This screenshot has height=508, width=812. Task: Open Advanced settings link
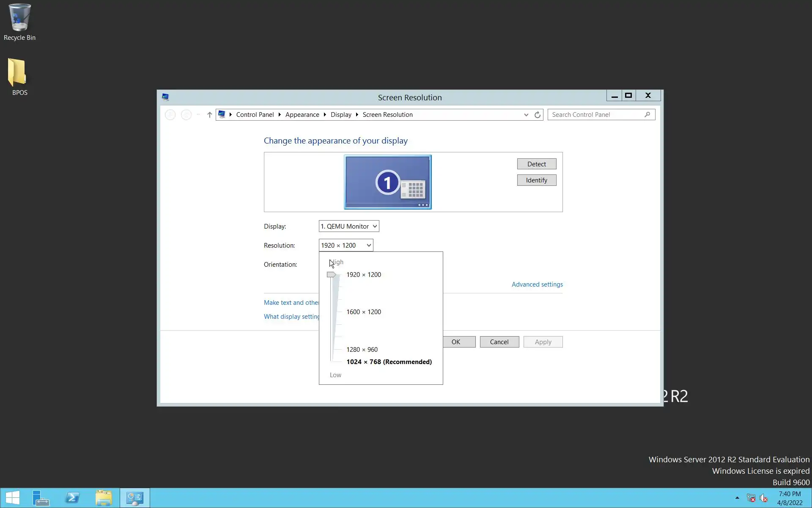pos(537,284)
